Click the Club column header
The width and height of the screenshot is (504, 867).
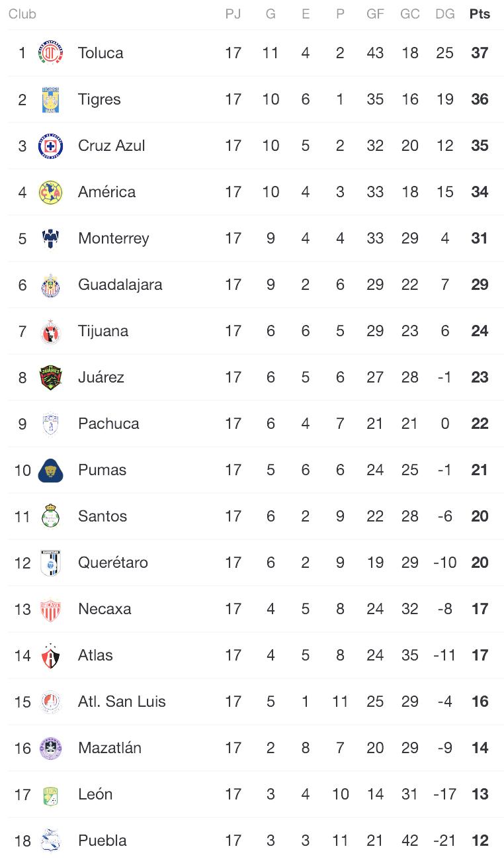(x=22, y=14)
